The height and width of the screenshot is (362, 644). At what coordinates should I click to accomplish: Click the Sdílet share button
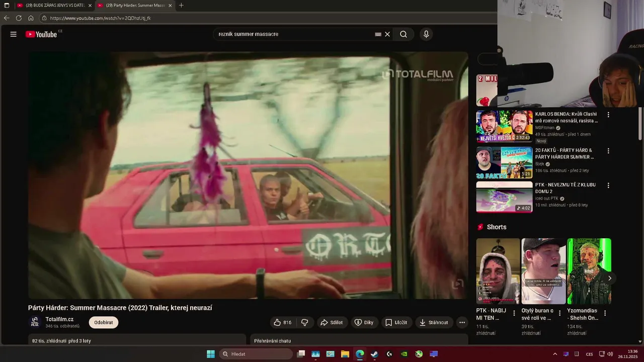332,322
